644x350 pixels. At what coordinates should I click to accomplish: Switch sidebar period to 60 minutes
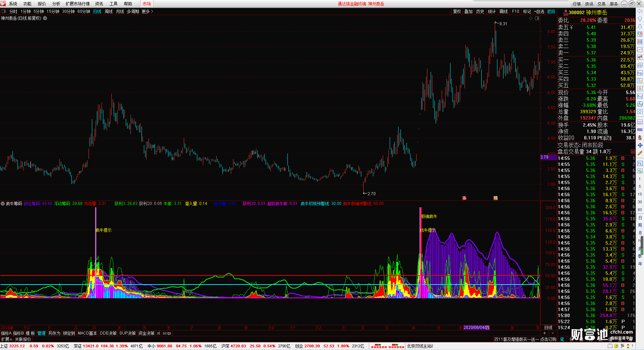640,210
